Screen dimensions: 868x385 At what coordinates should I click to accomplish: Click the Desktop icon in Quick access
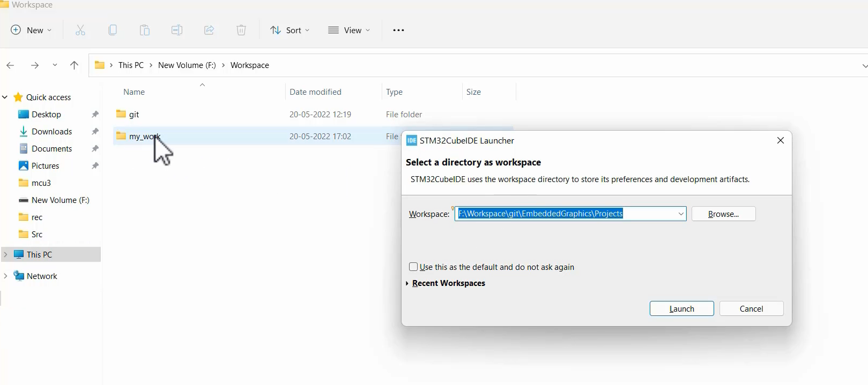pos(23,114)
